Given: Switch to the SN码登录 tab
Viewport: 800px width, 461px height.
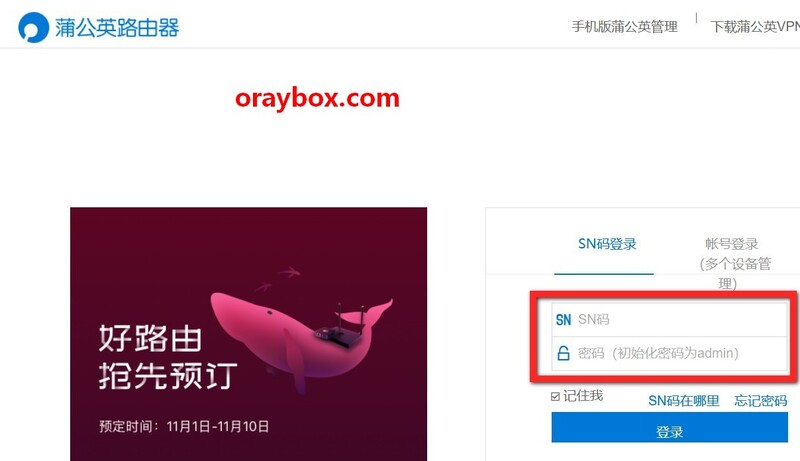Looking at the screenshot, I should (x=607, y=244).
